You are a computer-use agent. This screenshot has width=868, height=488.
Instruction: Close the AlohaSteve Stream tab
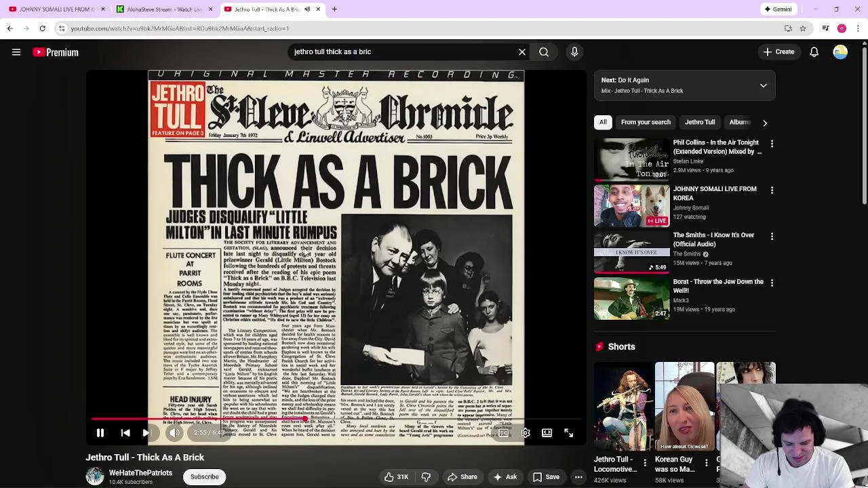click(210, 9)
